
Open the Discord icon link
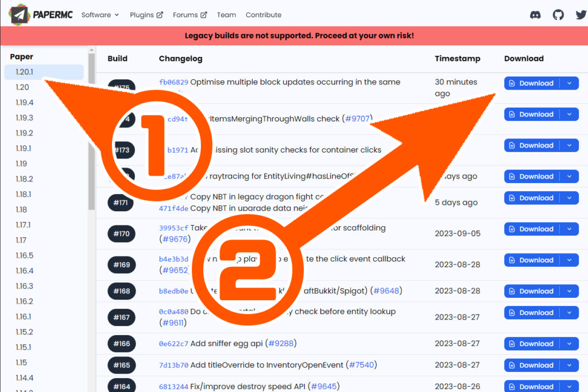pyautogui.click(x=536, y=15)
